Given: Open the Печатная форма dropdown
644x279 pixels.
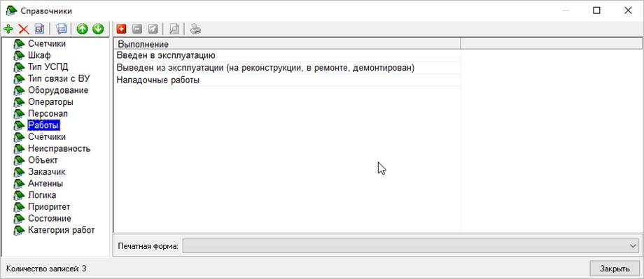Looking at the screenshot, I should [411, 246].
